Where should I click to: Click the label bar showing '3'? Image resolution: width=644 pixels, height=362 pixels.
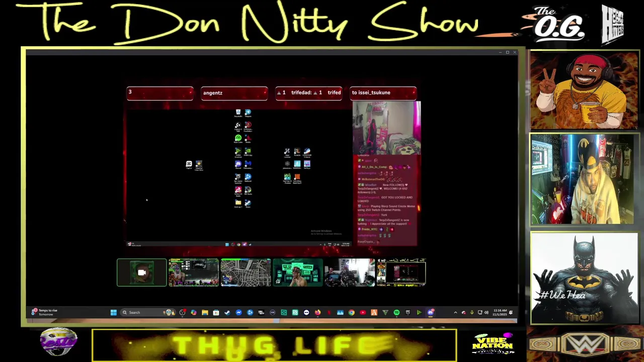(160, 93)
